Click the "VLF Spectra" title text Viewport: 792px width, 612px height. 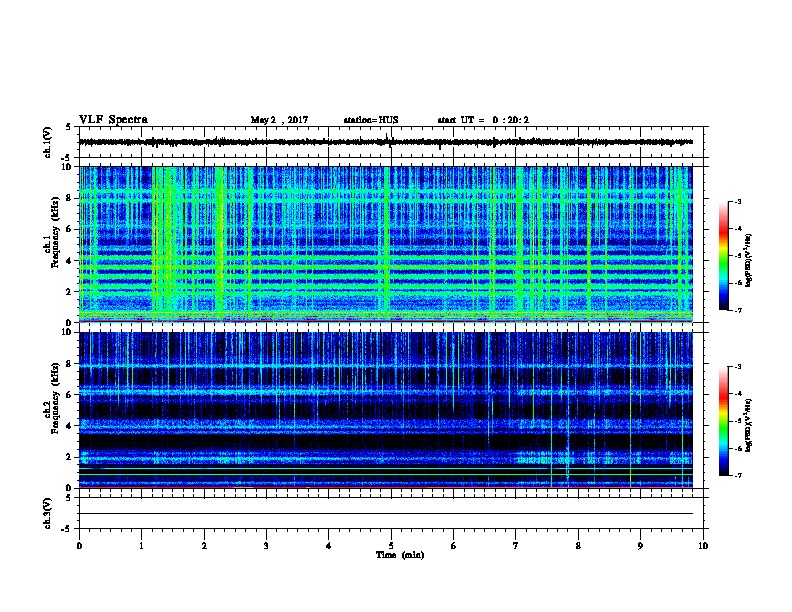pyautogui.click(x=113, y=120)
